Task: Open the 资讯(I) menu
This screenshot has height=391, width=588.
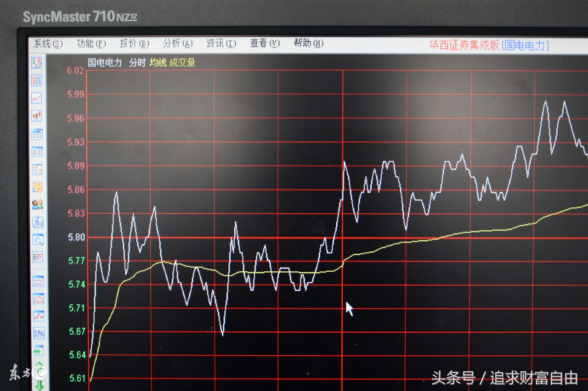Action: click(221, 44)
